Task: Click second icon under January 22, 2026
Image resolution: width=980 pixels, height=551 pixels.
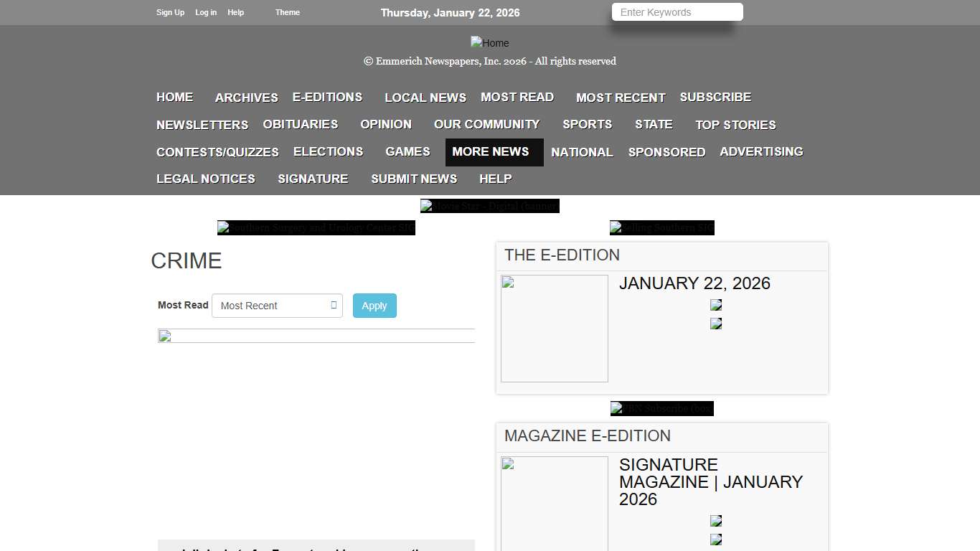Action: pyautogui.click(x=716, y=324)
